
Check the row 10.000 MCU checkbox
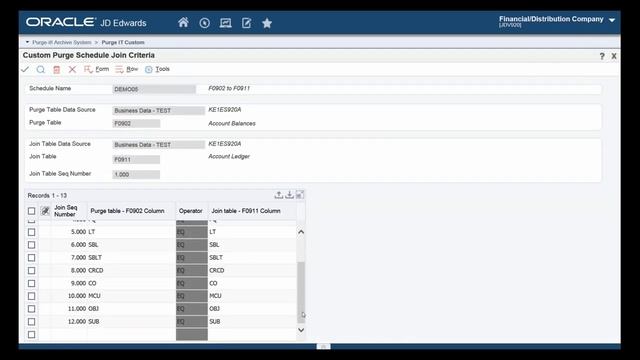[31, 296]
